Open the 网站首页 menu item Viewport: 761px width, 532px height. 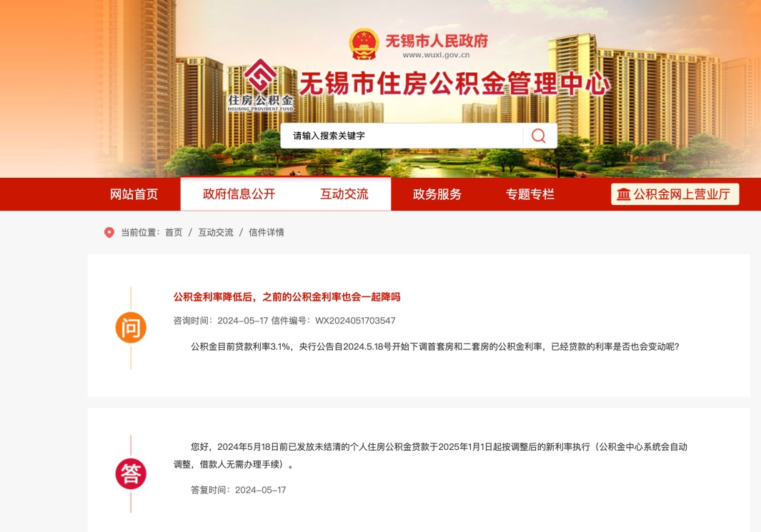(x=134, y=194)
